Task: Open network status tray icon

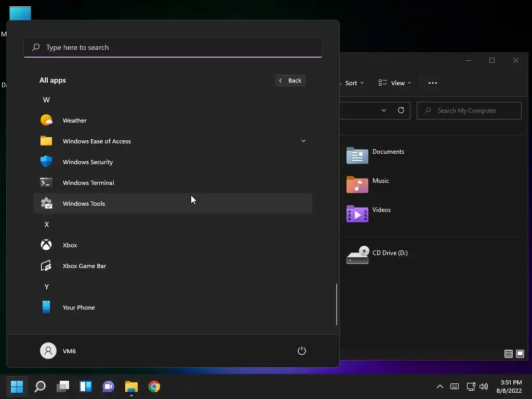Action: click(471, 387)
